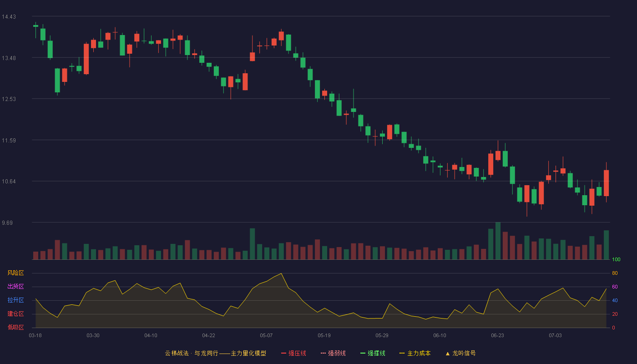Click the yellow dotted icon beside 主力成本
This screenshot has height=364, width=637.
(x=402, y=353)
